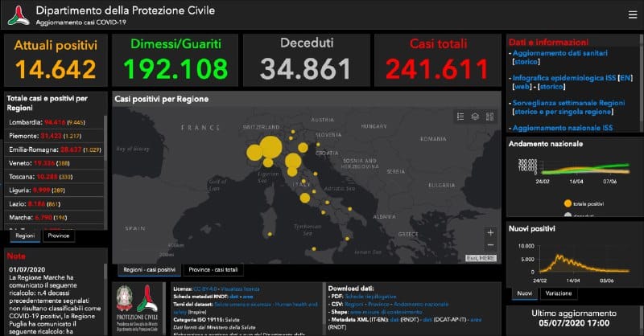
Task: Select 'Regioni - casi positivi' map tab
Action: [149, 270]
